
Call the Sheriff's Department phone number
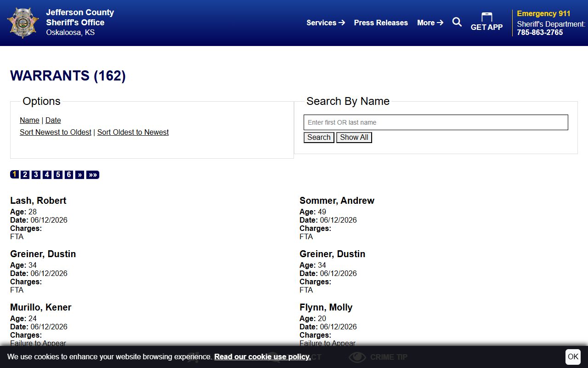540,33
